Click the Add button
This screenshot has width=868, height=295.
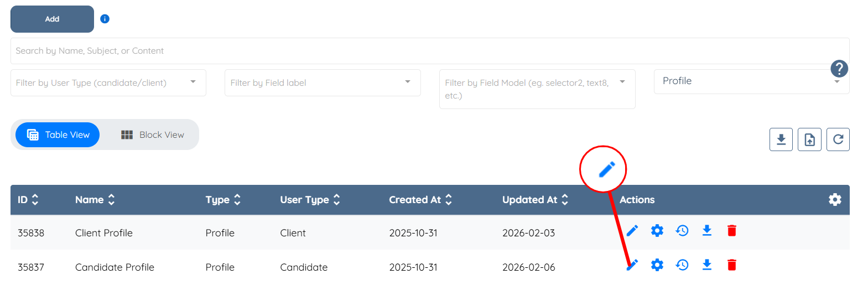(52, 19)
